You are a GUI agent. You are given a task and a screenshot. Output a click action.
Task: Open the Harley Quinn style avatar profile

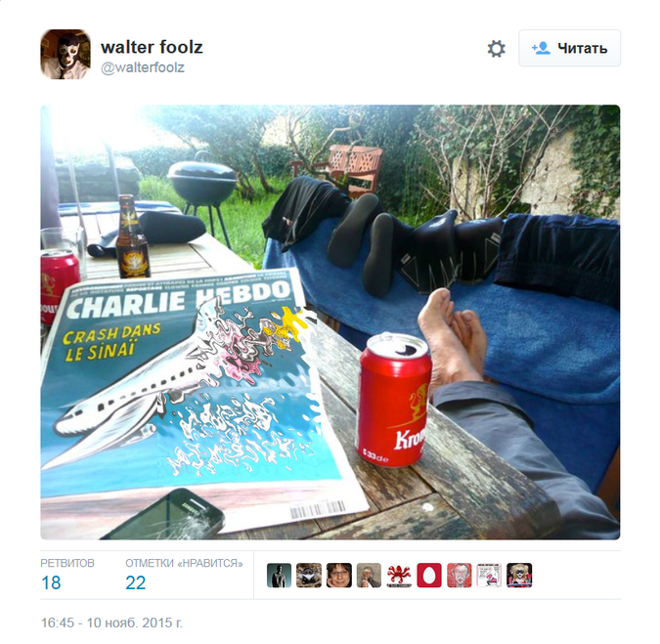[x=519, y=576]
